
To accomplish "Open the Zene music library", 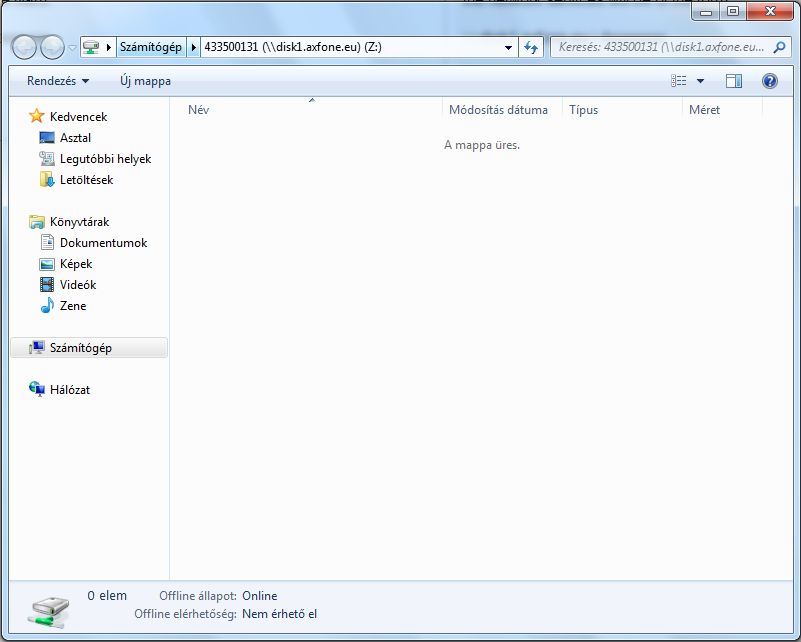I will (73, 306).
